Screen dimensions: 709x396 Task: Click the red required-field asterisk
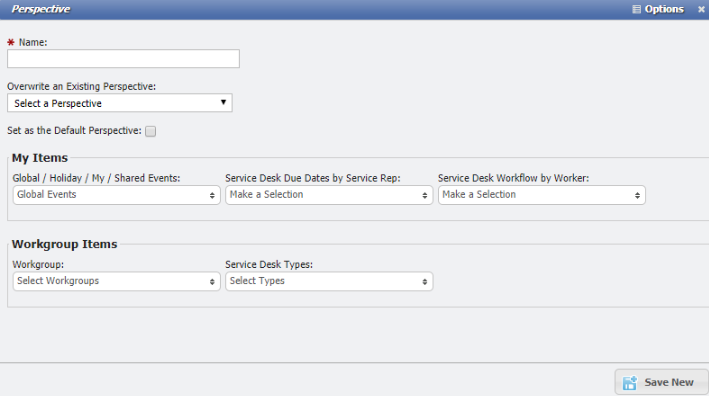click(x=11, y=42)
